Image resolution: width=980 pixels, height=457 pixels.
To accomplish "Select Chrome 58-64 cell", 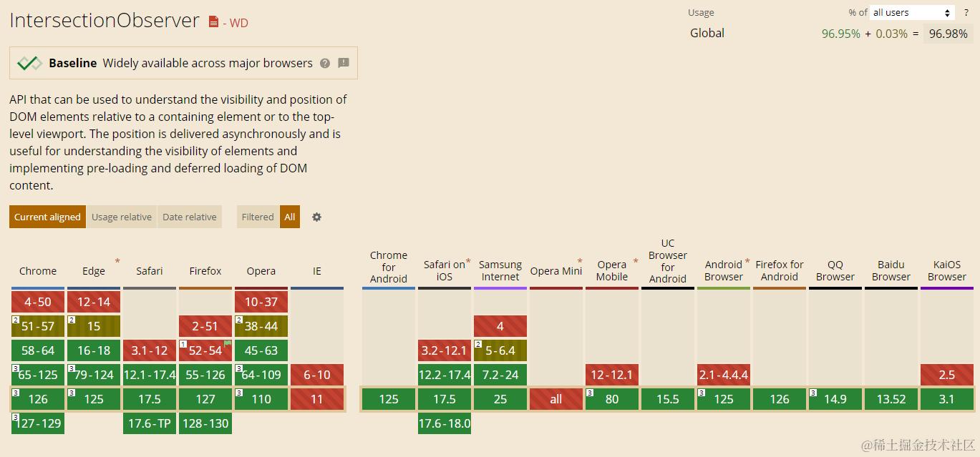I will coord(38,350).
